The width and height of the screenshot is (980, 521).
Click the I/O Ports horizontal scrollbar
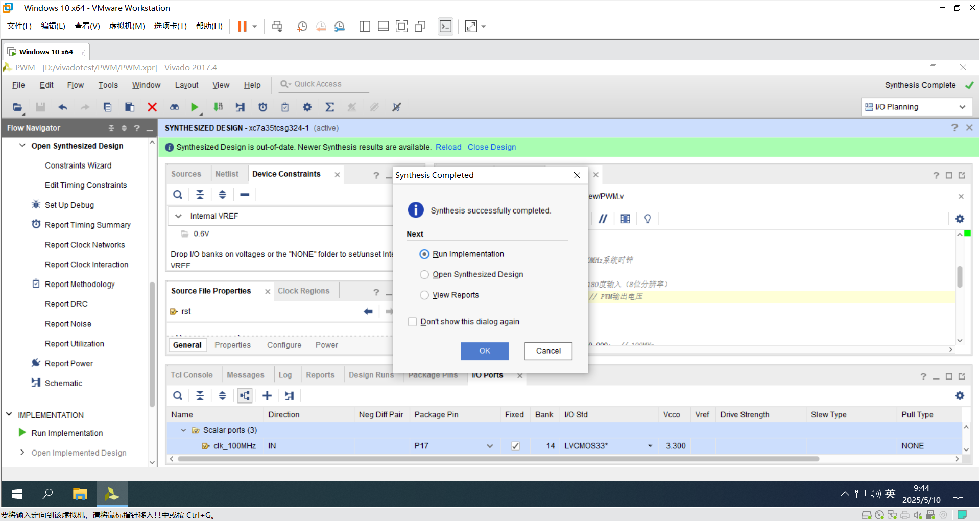click(x=498, y=459)
